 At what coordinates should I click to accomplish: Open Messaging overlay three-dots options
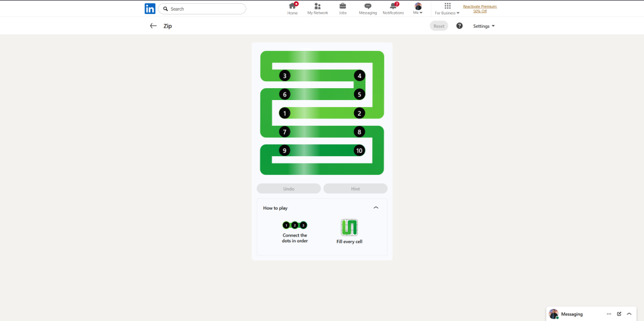coord(609,314)
